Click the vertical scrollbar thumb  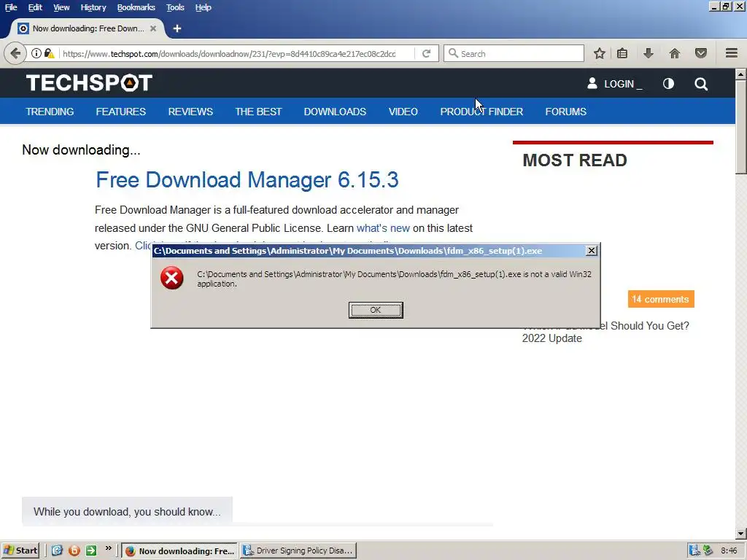click(741, 127)
